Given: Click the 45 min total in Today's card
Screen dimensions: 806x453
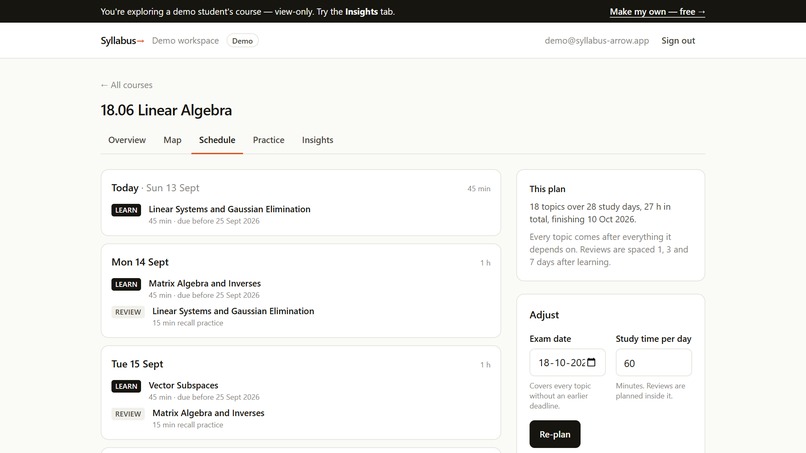Looking at the screenshot, I should pos(479,189).
